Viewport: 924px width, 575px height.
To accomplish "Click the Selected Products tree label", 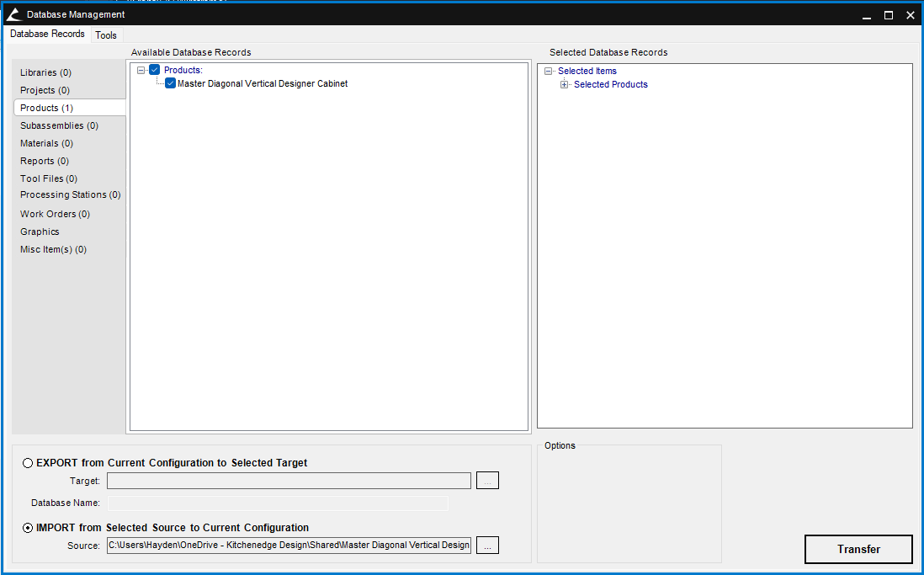I will click(x=610, y=84).
